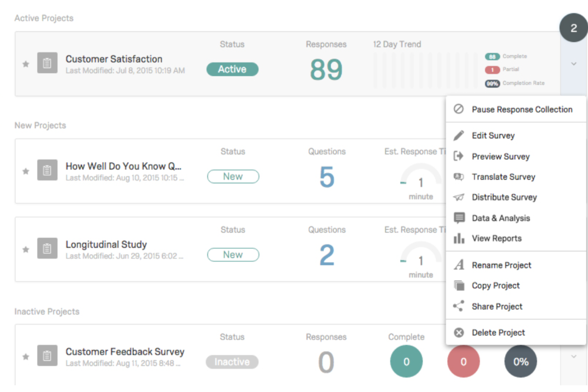The height and width of the screenshot is (392, 588).
Task: Open Data & Analysis via its comment icon
Action: pyautogui.click(x=459, y=218)
